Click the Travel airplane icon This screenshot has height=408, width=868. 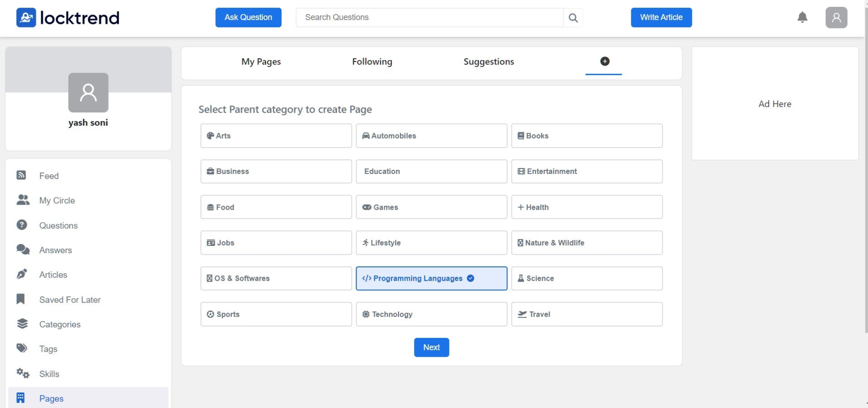(x=522, y=314)
